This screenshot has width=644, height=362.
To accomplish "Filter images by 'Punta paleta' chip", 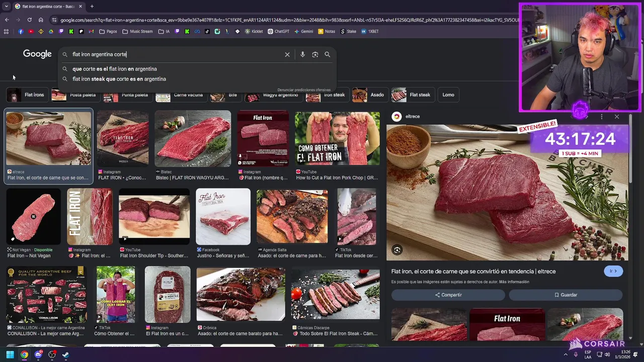I will 127,95.
